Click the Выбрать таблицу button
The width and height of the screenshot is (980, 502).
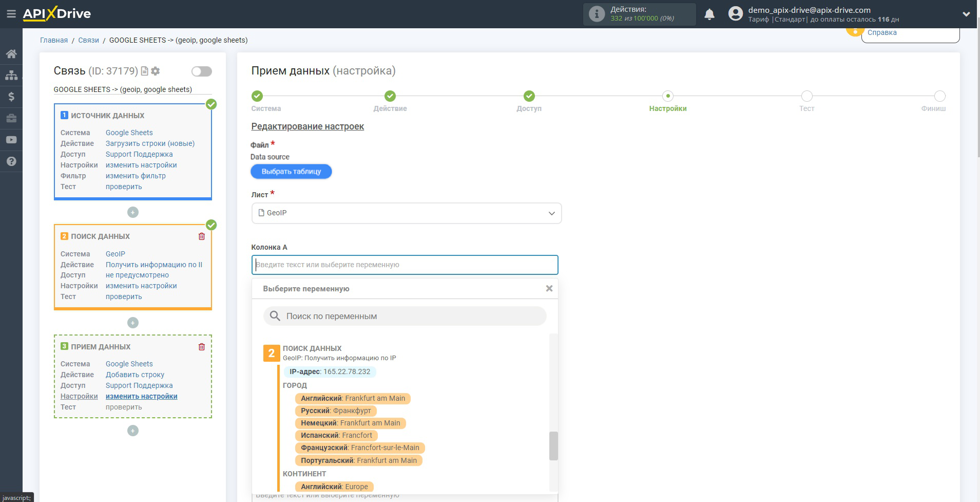291,172
